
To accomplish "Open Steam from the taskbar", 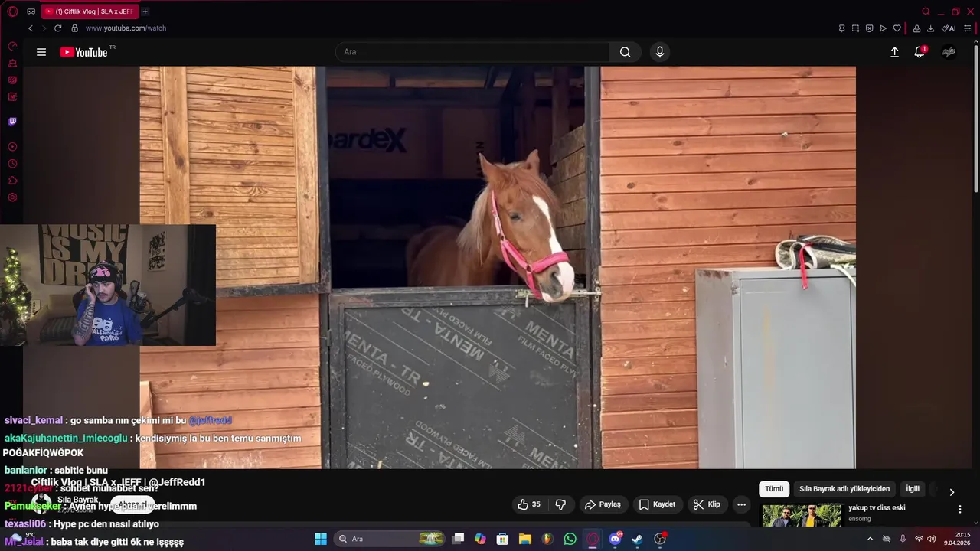I will [x=637, y=539].
